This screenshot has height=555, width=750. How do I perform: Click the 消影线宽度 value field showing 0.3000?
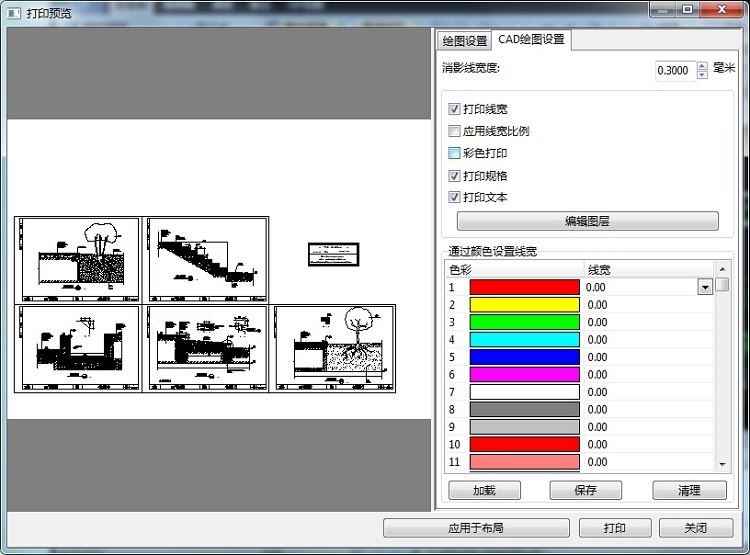click(x=675, y=70)
